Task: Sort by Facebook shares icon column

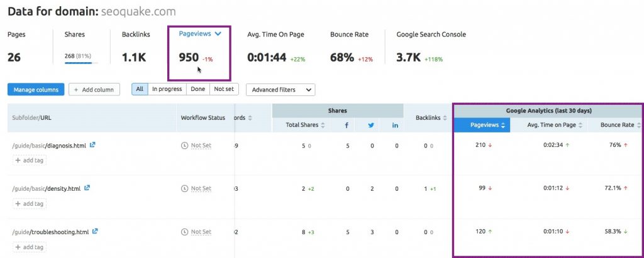Action: coord(347,125)
